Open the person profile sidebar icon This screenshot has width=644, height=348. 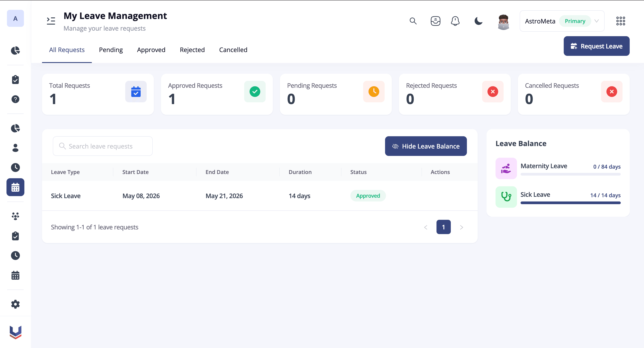tap(15, 148)
